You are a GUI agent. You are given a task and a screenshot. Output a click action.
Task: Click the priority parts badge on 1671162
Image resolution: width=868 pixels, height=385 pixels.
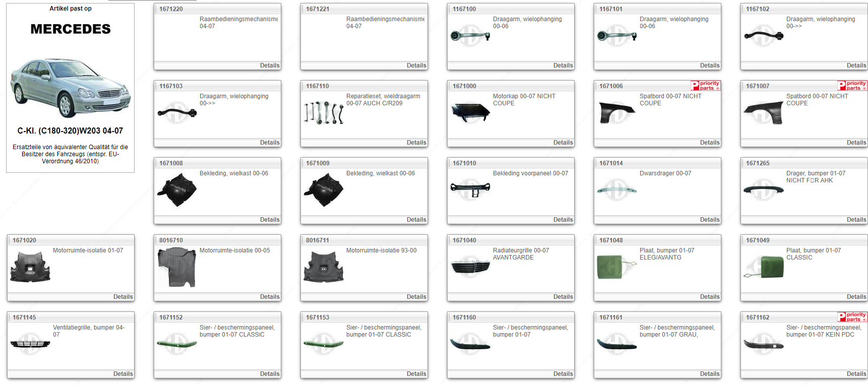pos(852,317)
